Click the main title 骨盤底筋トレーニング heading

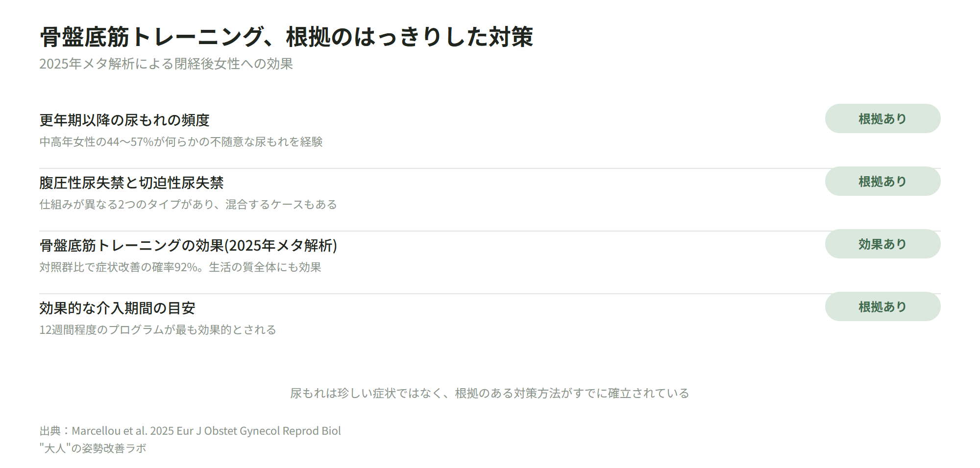coord(286,37)
